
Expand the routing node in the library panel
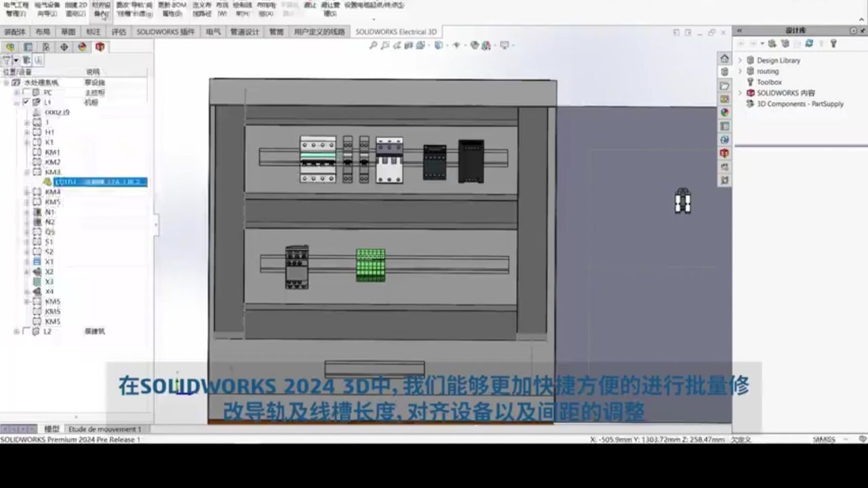pyautogui.click(x=740, y=70)
